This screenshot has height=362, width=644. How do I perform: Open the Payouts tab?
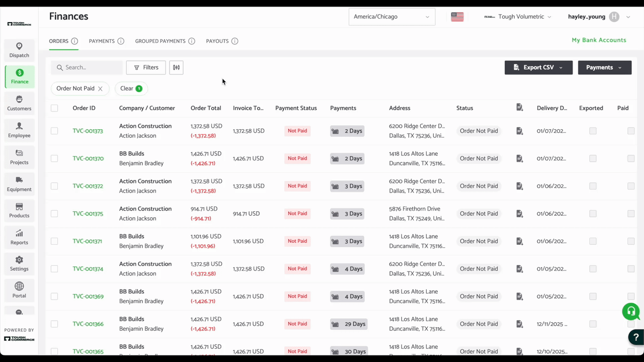(217, 41)
